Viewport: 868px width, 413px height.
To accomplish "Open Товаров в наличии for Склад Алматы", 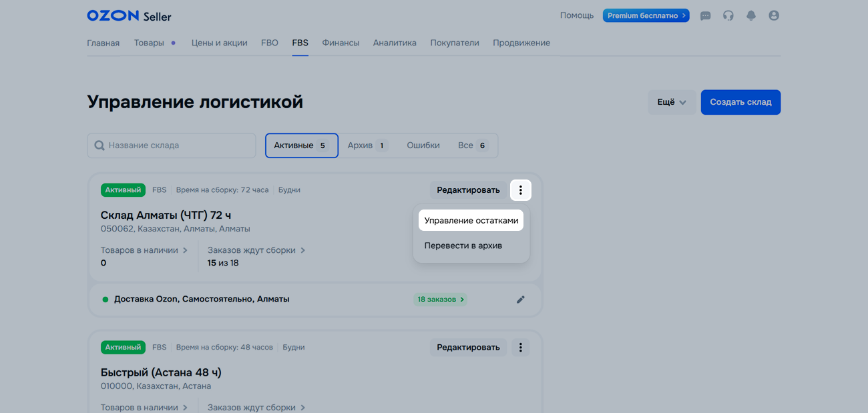I will (144, 250).
